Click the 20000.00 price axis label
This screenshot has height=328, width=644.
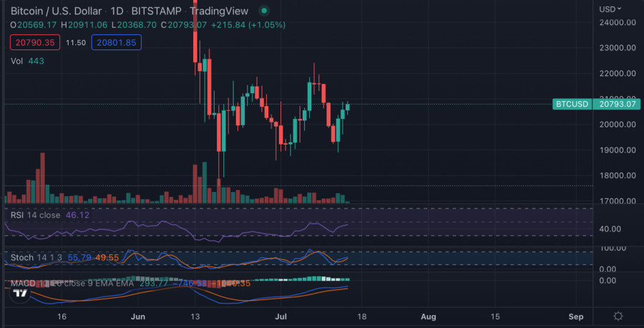tap(618, 124)
